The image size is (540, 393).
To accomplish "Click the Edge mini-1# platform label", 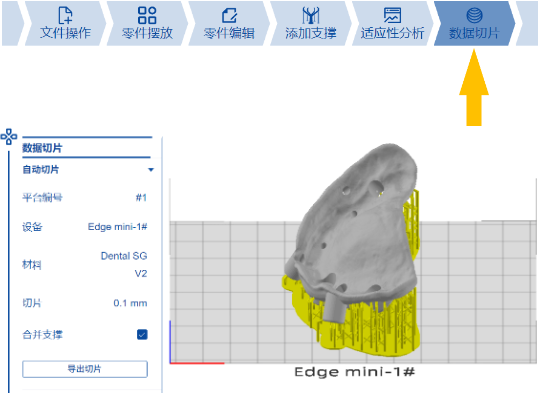I will 355,372.
